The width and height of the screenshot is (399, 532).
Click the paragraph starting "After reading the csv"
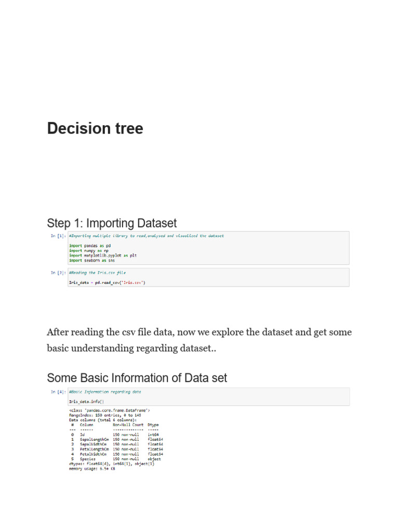[x=199, y=340]
